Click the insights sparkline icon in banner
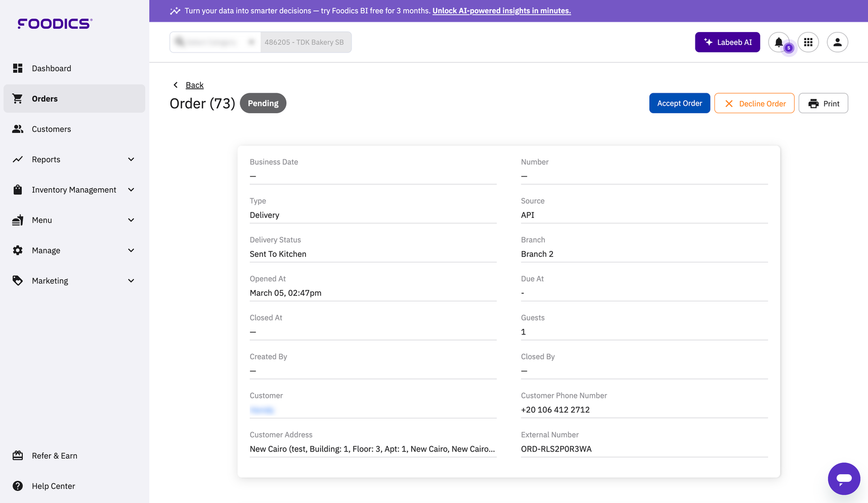 (175, 11)
